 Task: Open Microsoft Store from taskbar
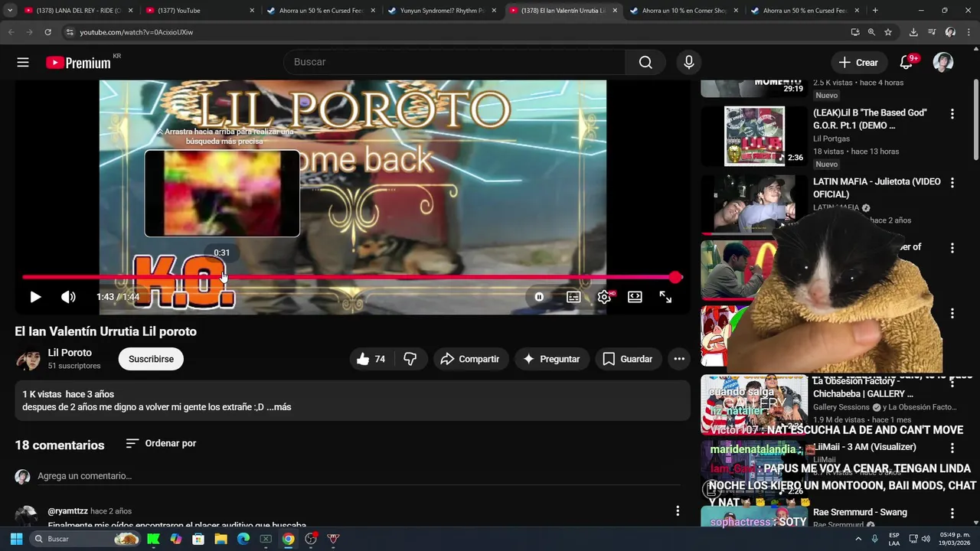point(198,539)
